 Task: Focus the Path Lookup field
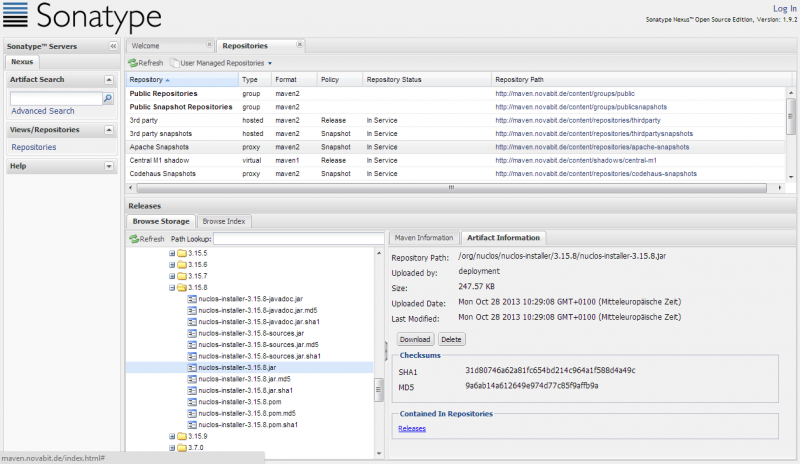pos(298,239)
